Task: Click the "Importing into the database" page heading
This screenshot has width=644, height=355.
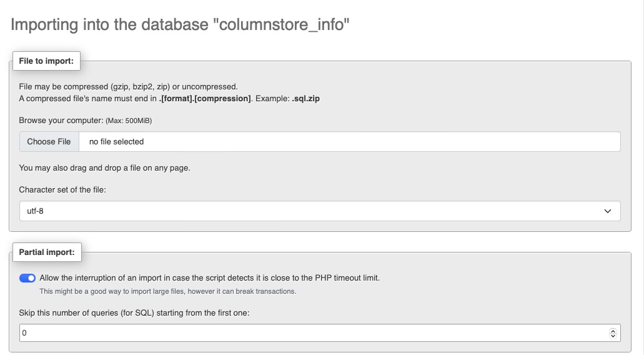Action: 180,26
